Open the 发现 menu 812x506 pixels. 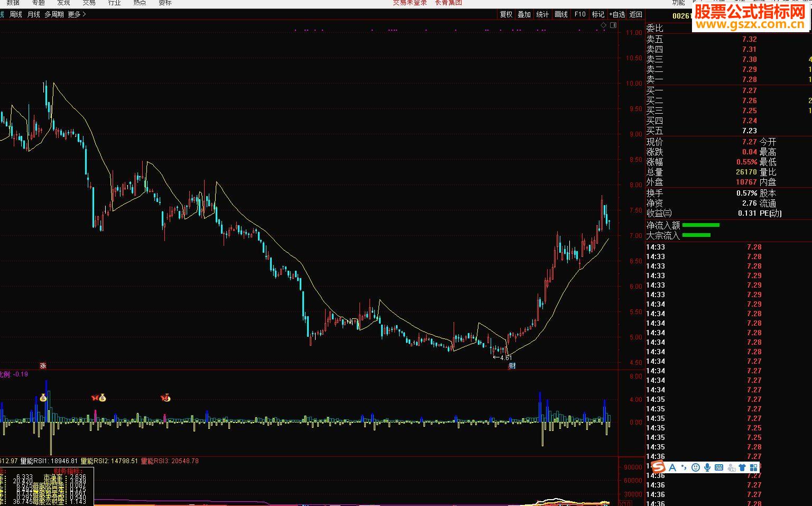click(63, 3)
